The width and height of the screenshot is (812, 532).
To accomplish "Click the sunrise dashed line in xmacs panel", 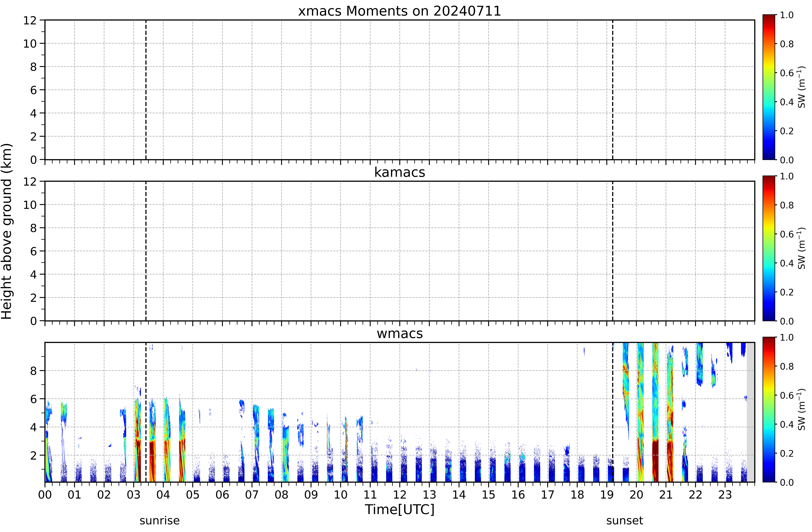I will pos(146,90).
